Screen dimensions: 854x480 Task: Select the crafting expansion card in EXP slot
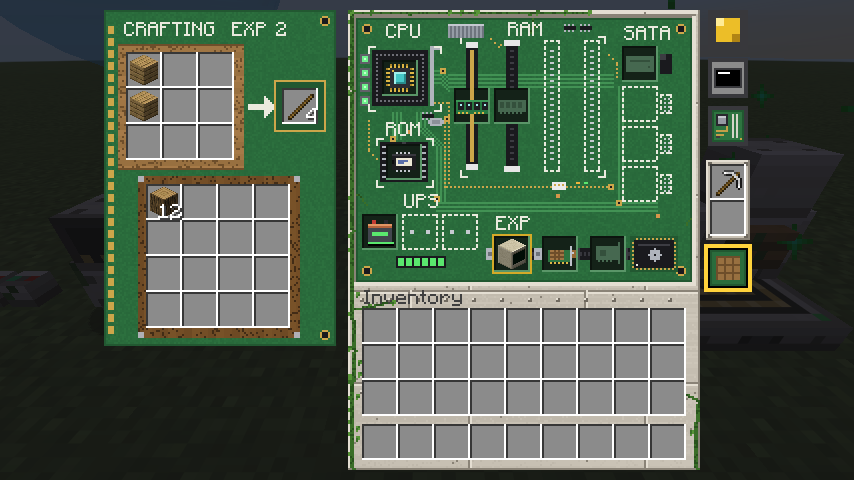(559, 254)
